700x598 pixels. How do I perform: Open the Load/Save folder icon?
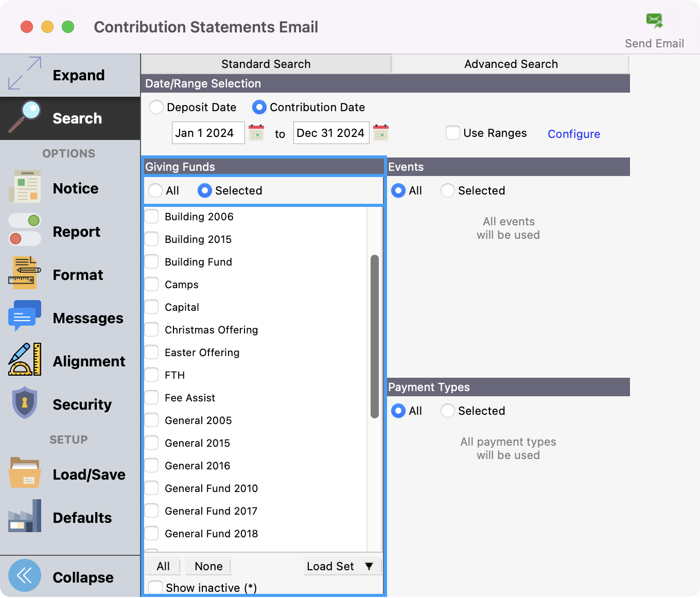tap(25, 473)
